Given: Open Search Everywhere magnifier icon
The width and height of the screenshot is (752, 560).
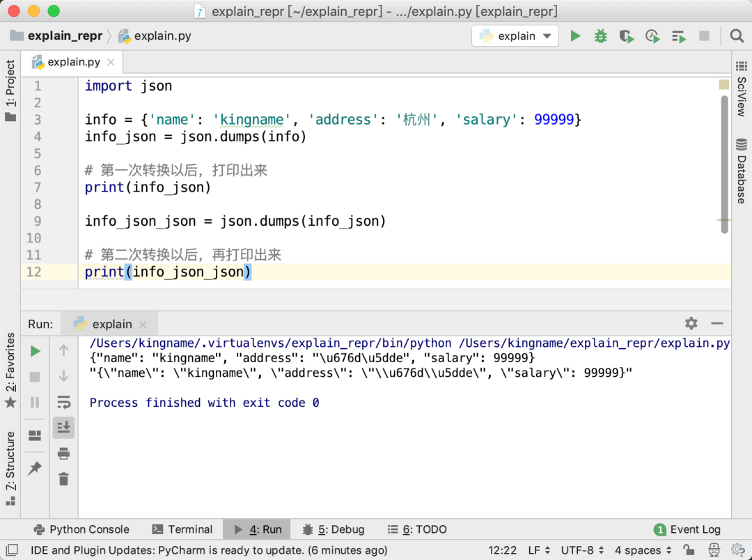Looking at the screenshot, I should (x=736, y=36).
